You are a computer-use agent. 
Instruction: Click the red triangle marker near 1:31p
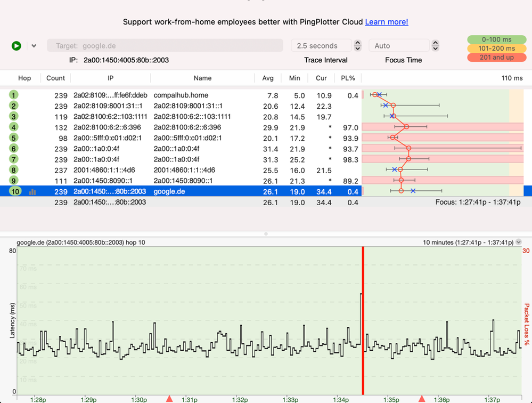169,399
